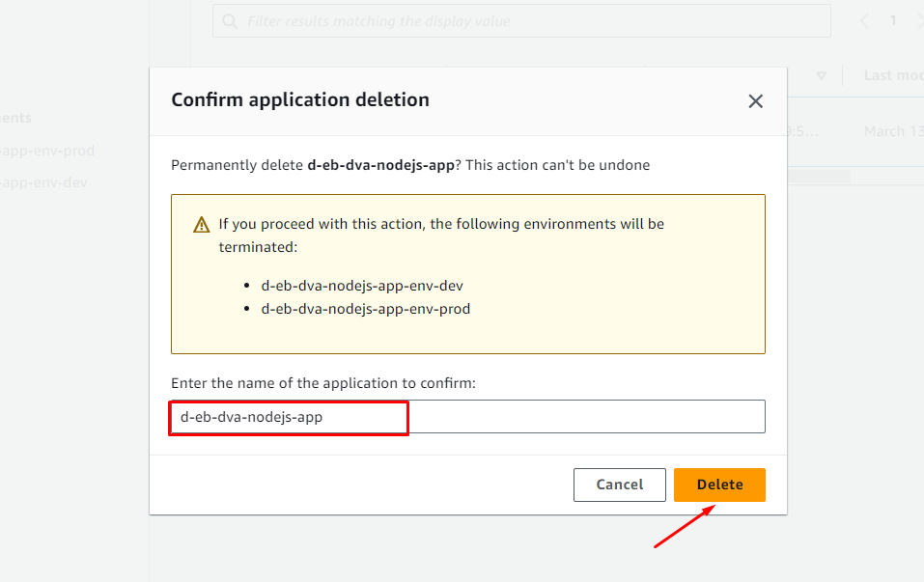Click d-eb-dva-nodejs-app-env-dev in the warning list
This screenshot has width=924, height=582.
tap(362, 286)
